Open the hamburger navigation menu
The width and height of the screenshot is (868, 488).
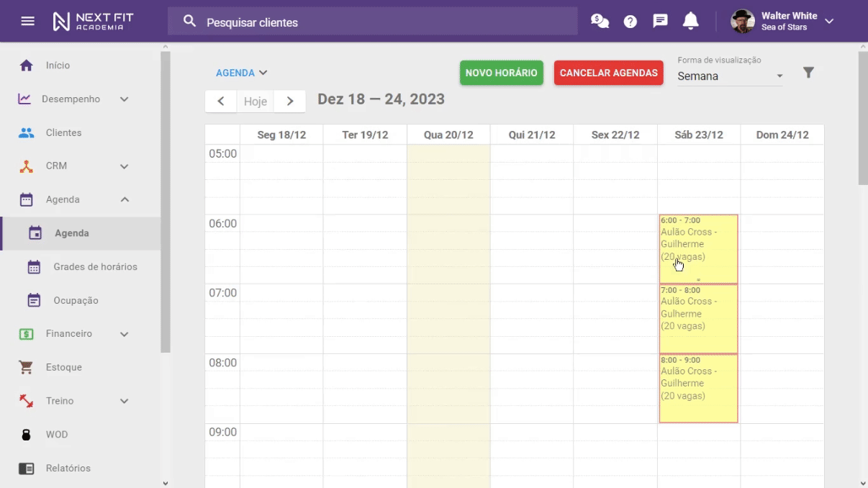click(28, 20)
